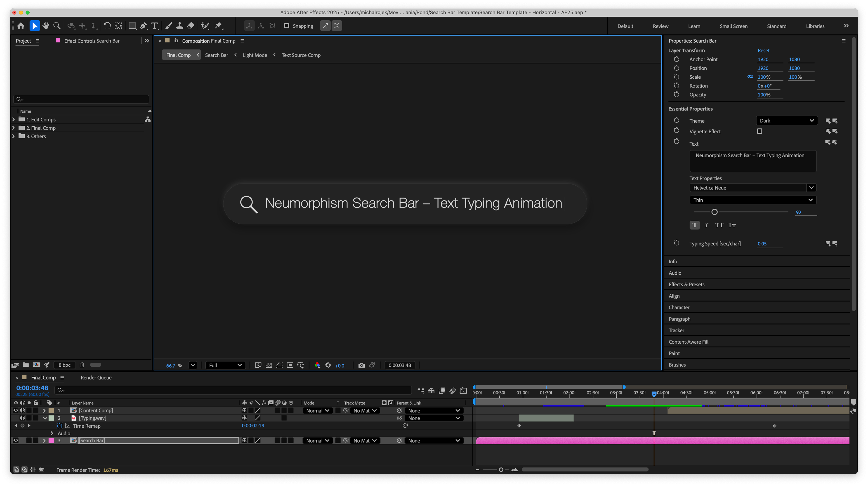
Task: Enable the Vignette Effect checkbox
Action: 759,131
